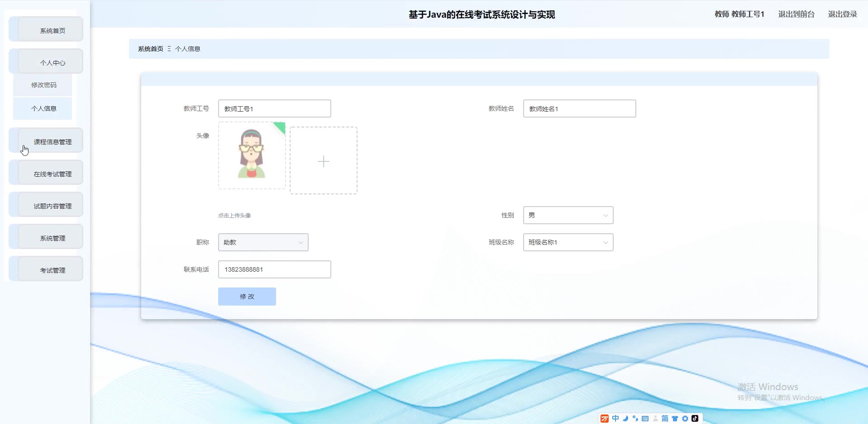Click the 联系电话 input field
Screen dimensions: 868x424
point(275,269)
